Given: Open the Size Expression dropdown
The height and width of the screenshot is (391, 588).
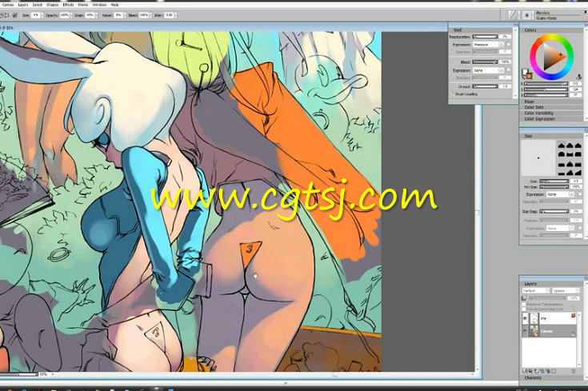Looking at the screenshot, I should point(560,194).
